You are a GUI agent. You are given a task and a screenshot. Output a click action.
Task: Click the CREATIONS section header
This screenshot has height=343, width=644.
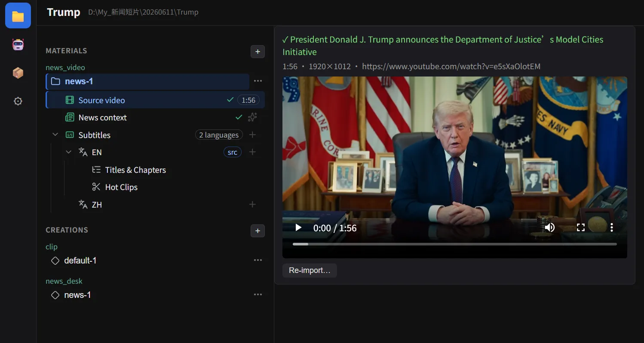67,230
